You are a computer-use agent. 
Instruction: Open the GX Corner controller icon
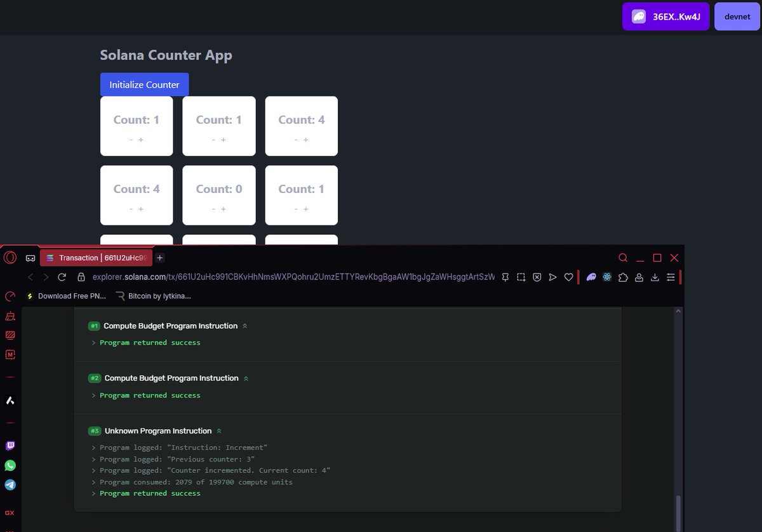(x=30, y=258)
